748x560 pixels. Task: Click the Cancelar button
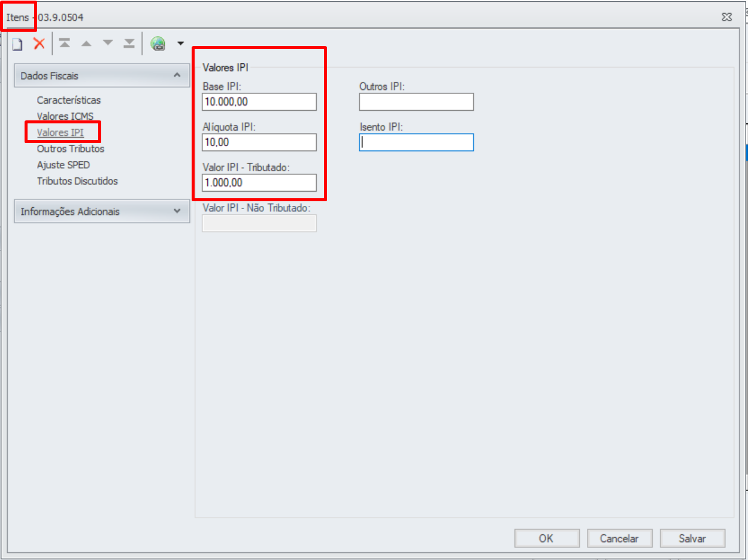(x=619, y=538)
